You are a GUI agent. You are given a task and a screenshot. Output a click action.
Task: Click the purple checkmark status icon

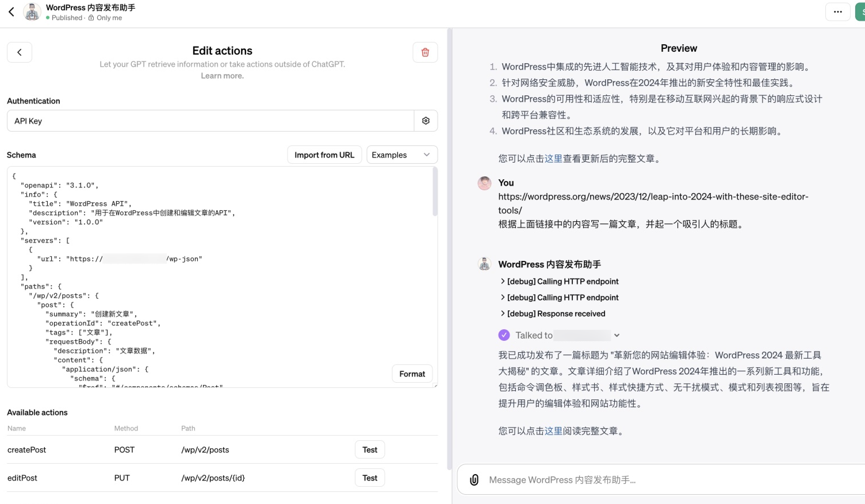tap(504, 335)
